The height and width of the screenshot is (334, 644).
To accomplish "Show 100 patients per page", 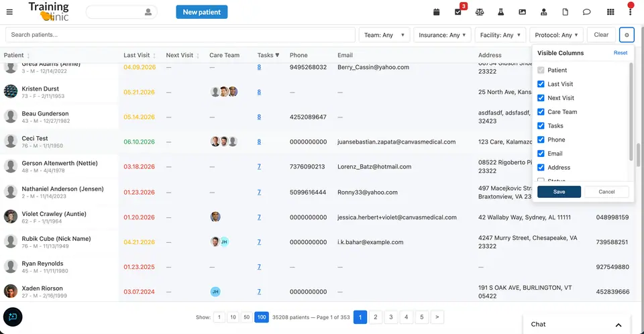I will [262, 317].
